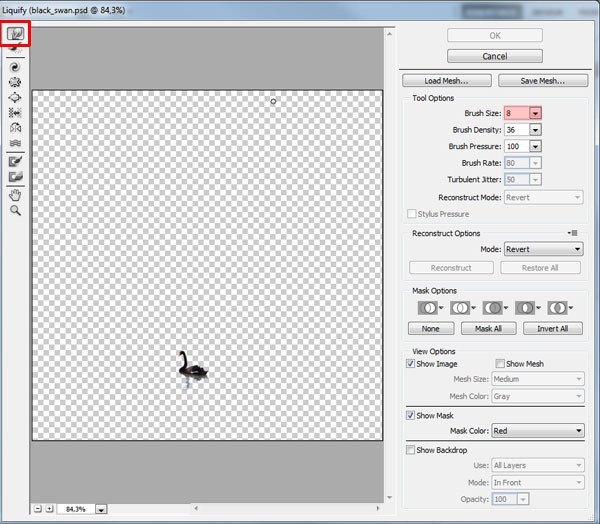Click the OK button
The image size is (600, 524).
(x=495, y=36)
